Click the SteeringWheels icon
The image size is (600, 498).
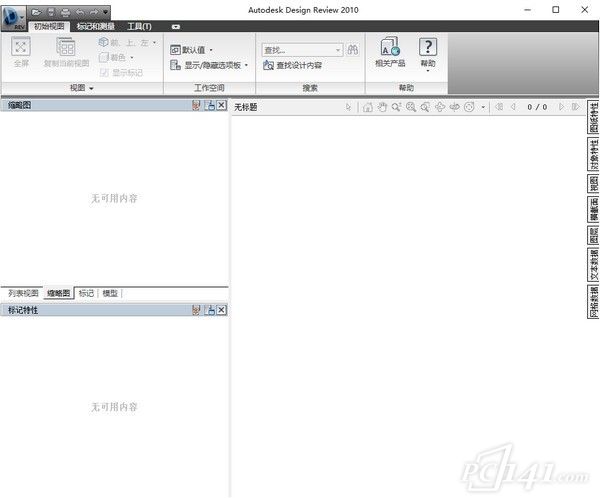click(x=469, y=107)
